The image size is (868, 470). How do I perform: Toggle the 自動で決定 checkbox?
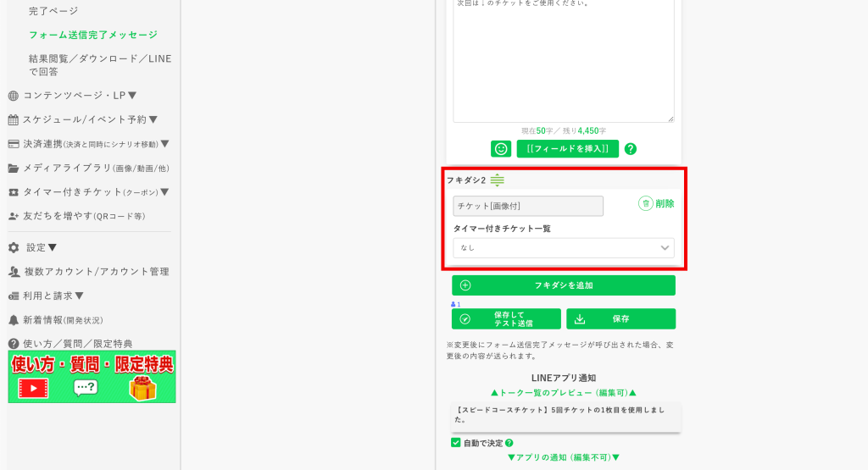(455, 442)
